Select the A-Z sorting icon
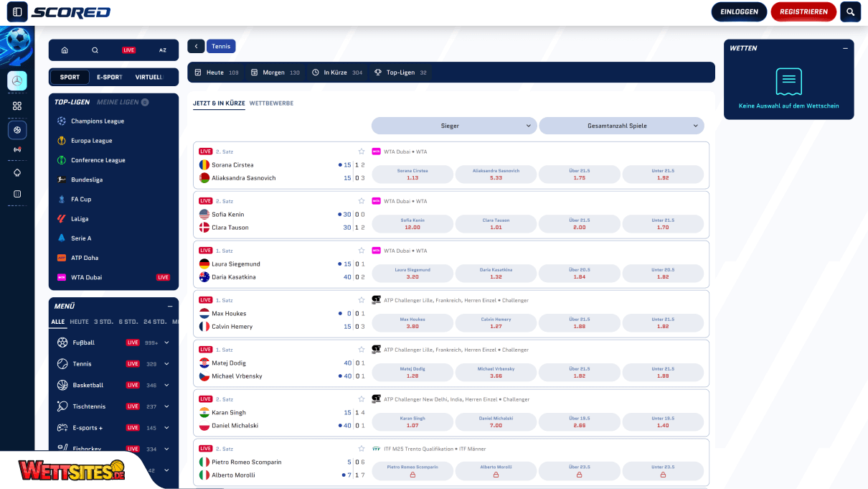 tap(162, 50)
